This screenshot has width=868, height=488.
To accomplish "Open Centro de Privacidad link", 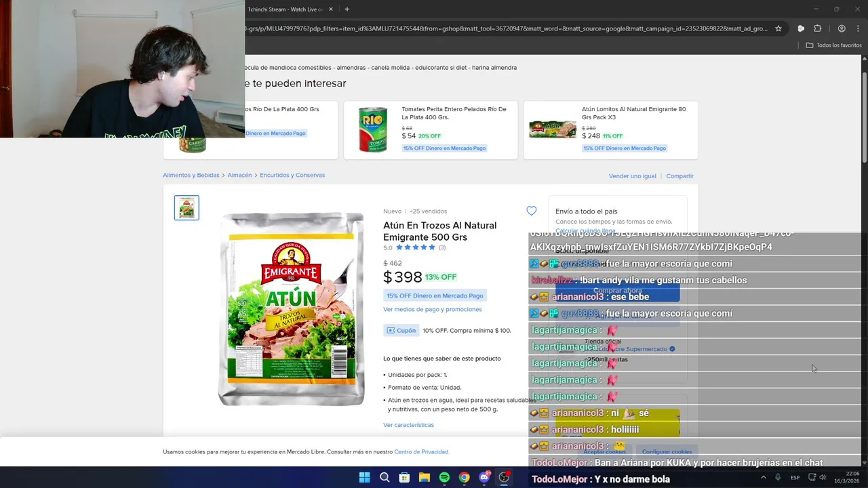I will tap(421, 451).
